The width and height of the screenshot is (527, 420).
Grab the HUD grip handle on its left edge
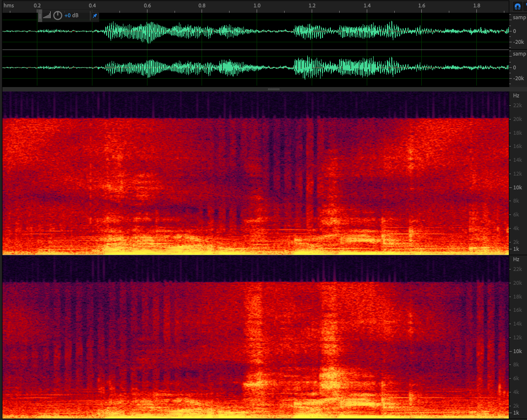tap(40, 16)
